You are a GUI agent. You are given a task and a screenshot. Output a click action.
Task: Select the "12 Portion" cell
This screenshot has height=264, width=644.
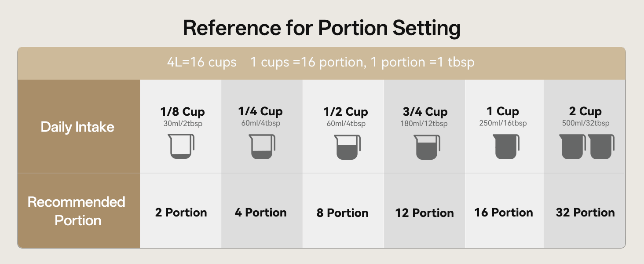pyautogui.click(x=424, y=213)
